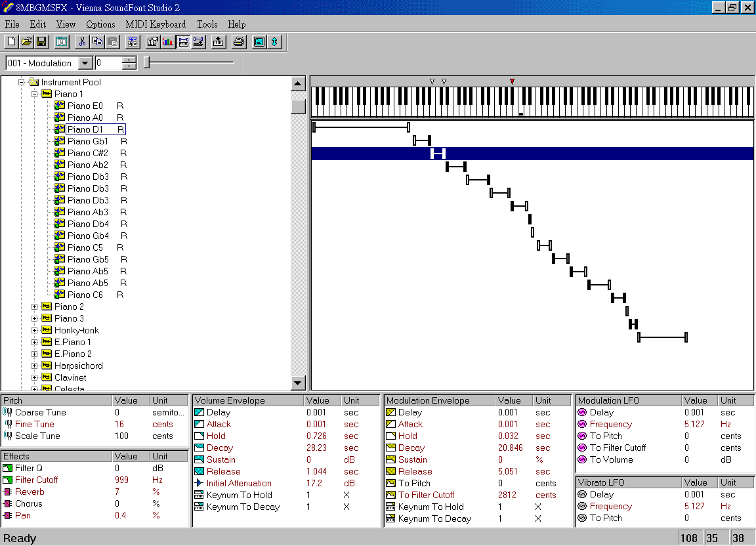The width and height of the screenshot is (756, 546).
Task: Click the Modulation LFO Frequency icon
Action: tap(582, 424)
